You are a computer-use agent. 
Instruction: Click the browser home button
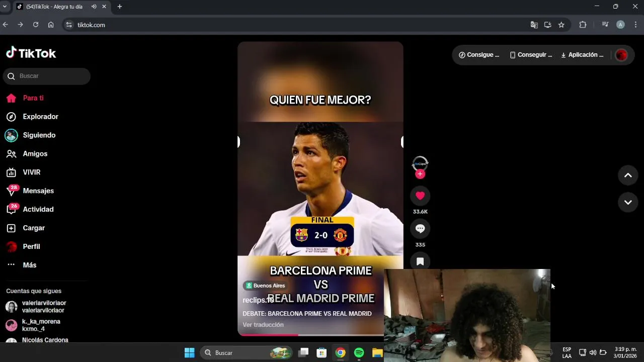[51, 25]
